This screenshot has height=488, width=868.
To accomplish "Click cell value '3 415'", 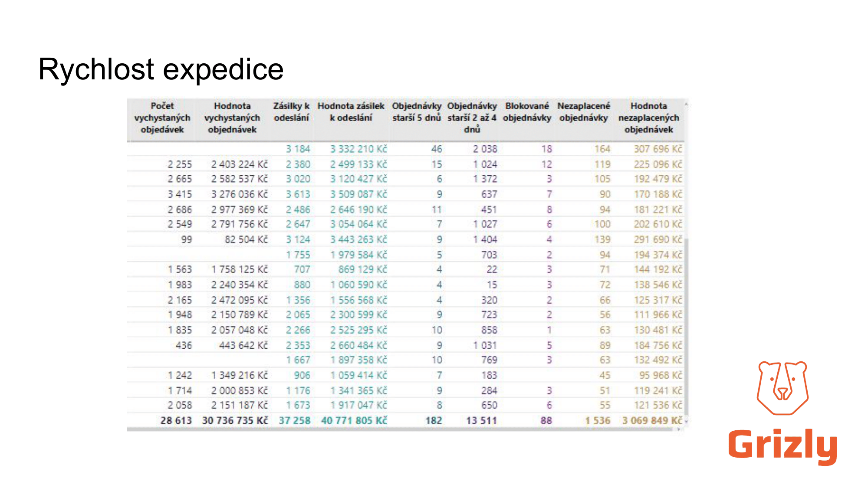I will 180,194.
